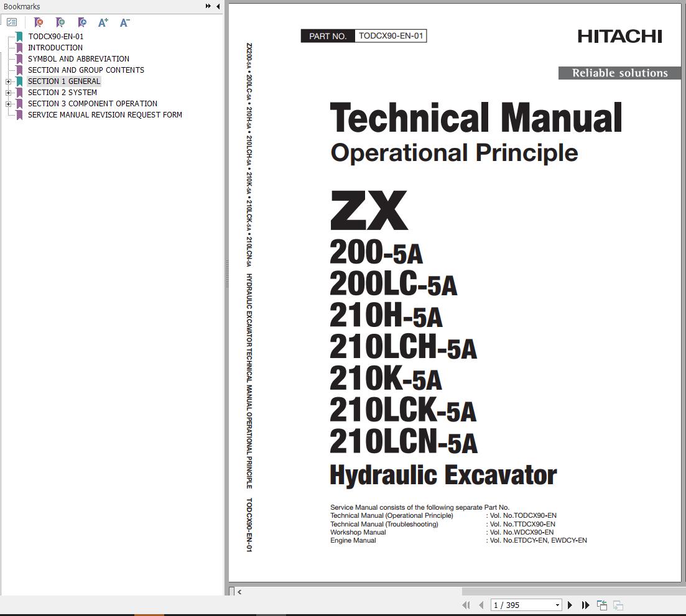Click the delete bookmark icon

(39, 22)
